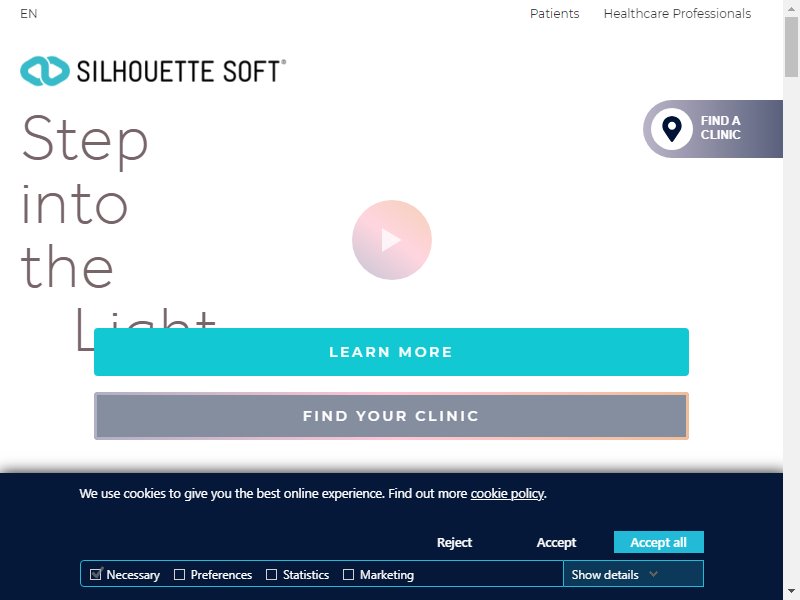This screenshot has height=600, width=800.
Task: Enable the Statistics cookies checkbox
Action: [x=271, y=574]
